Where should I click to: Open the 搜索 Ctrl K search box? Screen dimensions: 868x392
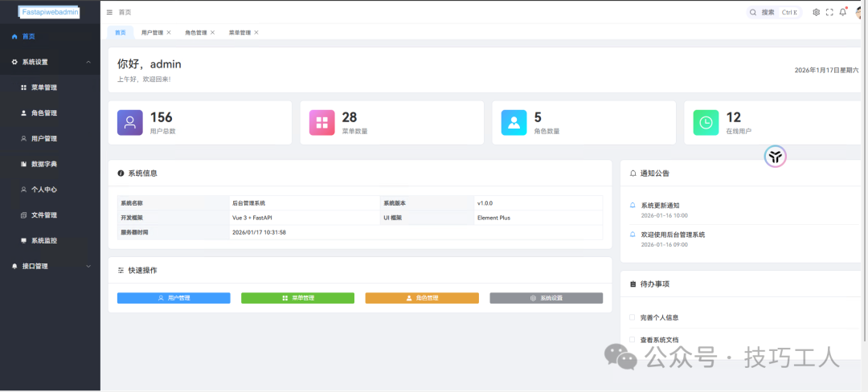(x=774, y=12)
